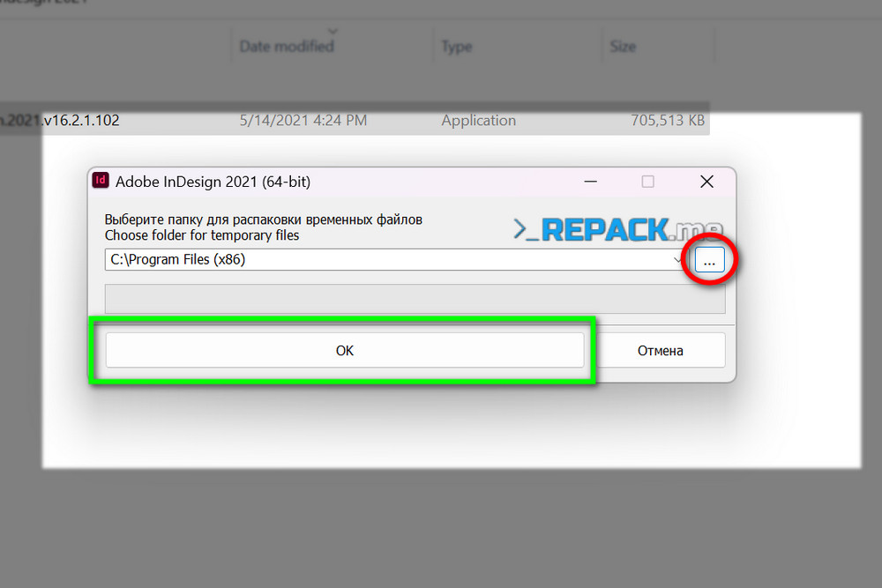Cancel extraction with the Отмена button
Screen dimensions: 882x588
pos(661,350)
